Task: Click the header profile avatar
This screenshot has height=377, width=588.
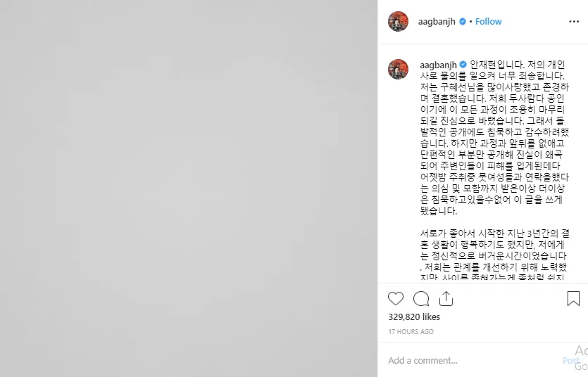Action: tap(399, 21)
